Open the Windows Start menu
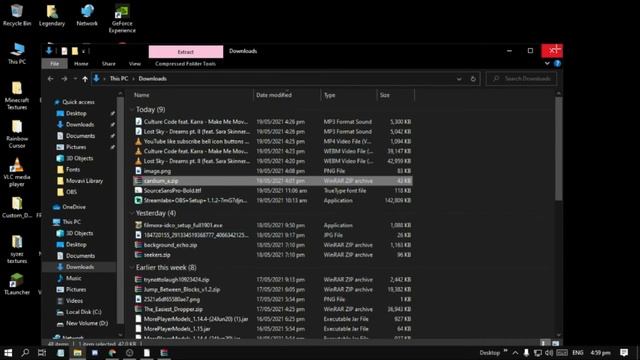640x360 pixels. point(8,353)
